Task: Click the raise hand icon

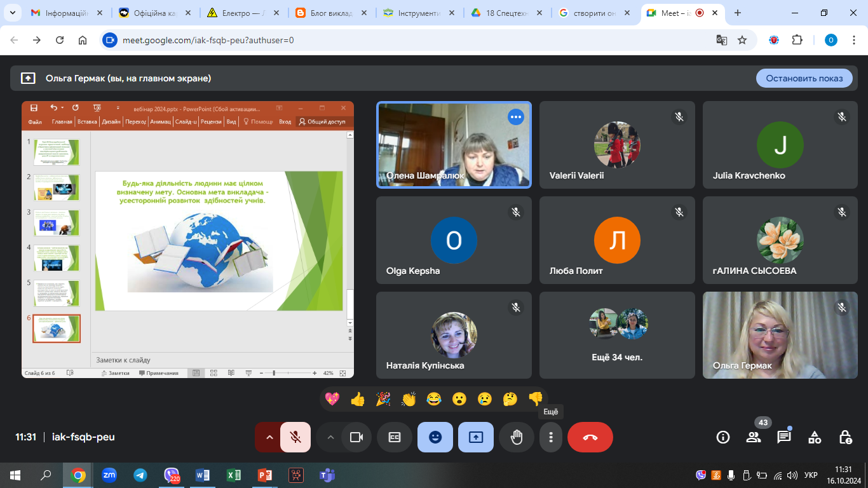Action: pyautogui.click(x=517, y=437)
